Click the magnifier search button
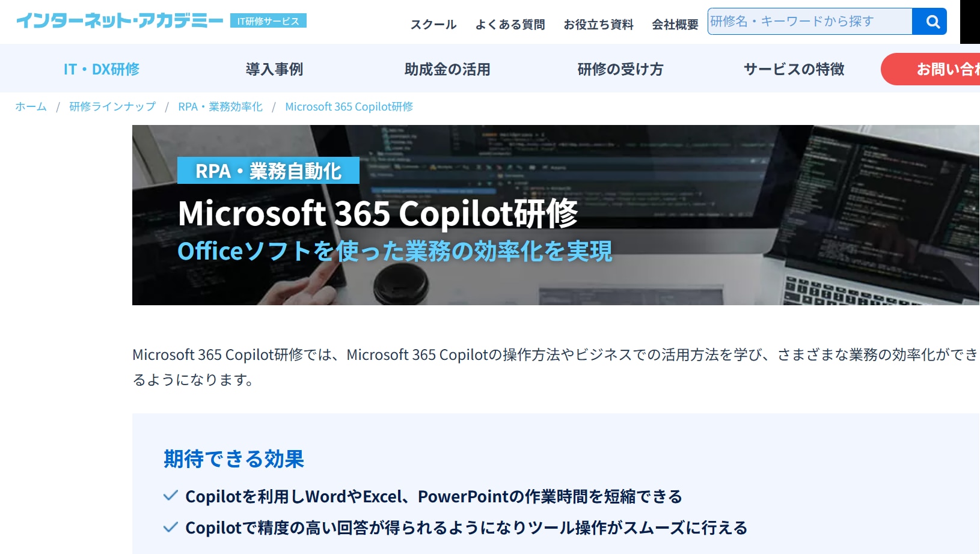This screenshot has height=554, width=980. coord(929,22)
